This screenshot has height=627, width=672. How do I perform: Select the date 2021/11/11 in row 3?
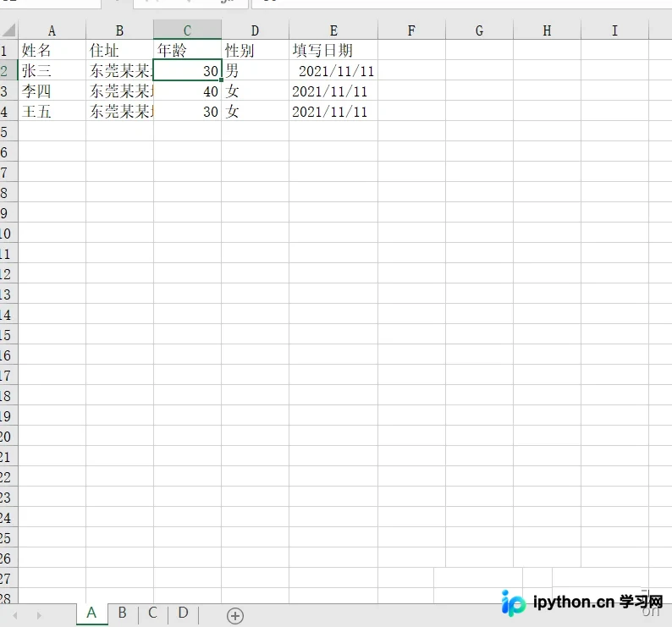[333, 91]
